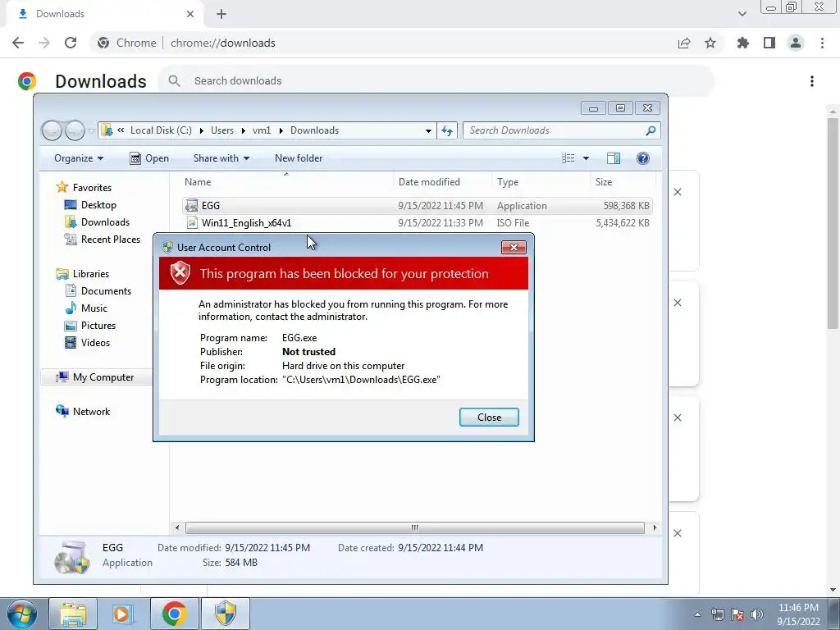This screenshot has width=840, height=630.
Task: Open Chrome extensions puzzle icon
Action: [743, 43]
